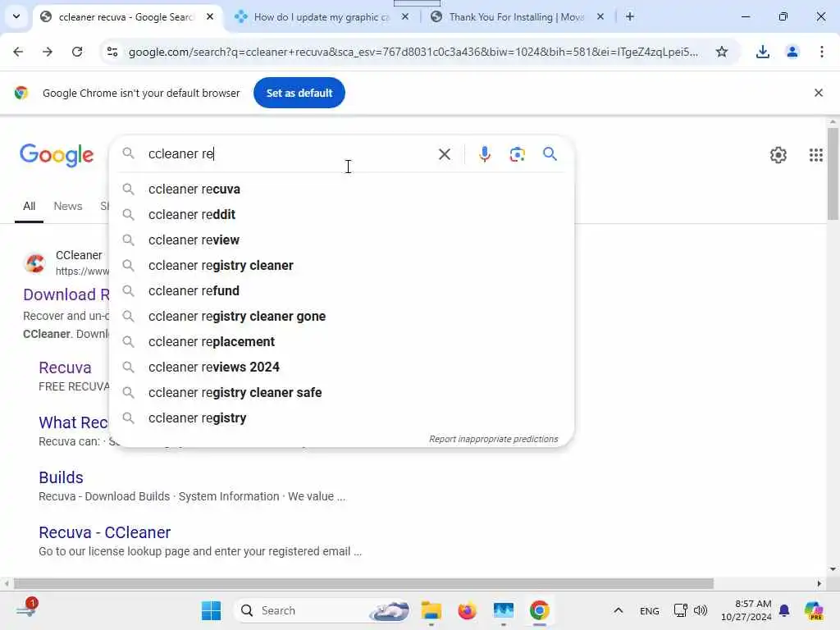
Task: Show hidden system tray icons
Action: (619, 610)
